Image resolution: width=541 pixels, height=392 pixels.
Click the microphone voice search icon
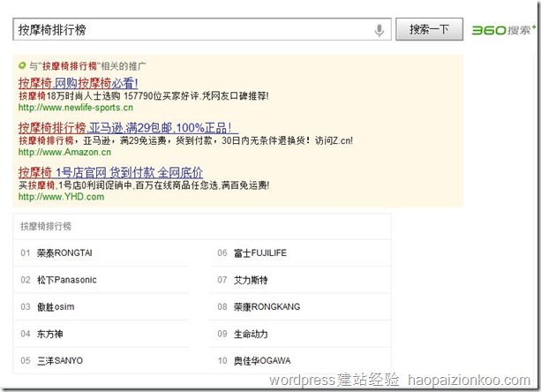379,30
